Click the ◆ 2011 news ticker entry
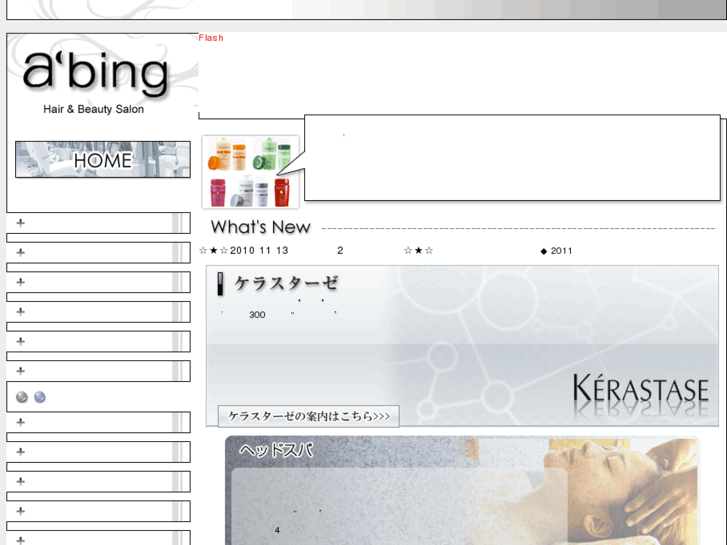 [556, 251]
